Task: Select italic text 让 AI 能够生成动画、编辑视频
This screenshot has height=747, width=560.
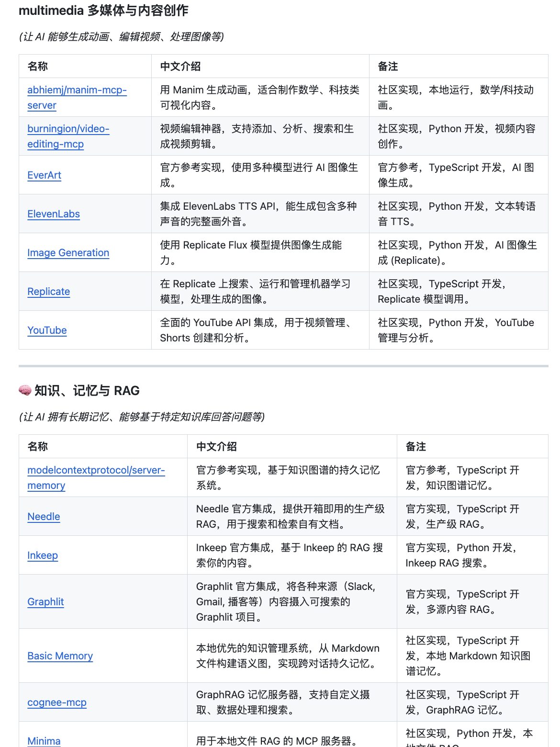Action: [122, 37]
